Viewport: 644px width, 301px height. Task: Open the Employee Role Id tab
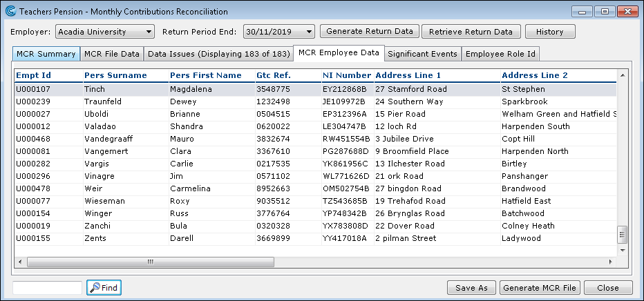pos(500,54)
